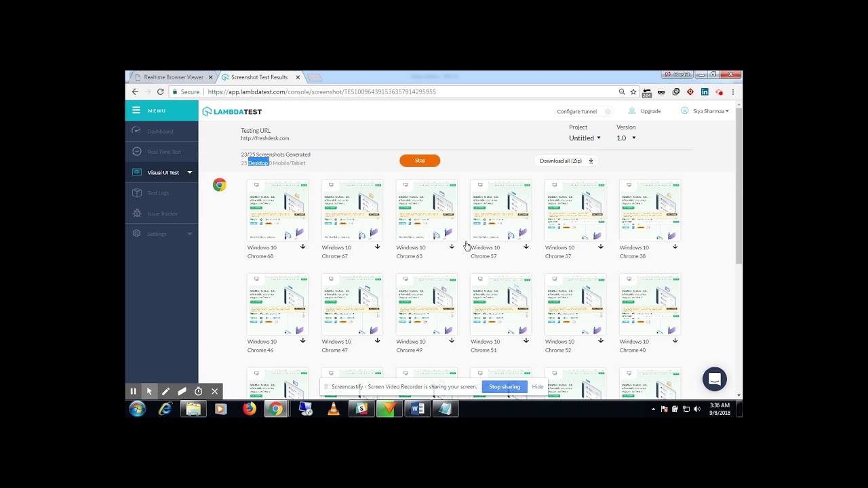Bookmark page with the star icon
The height and width of the screenshot is (488, 868).
tap(633, 91)
